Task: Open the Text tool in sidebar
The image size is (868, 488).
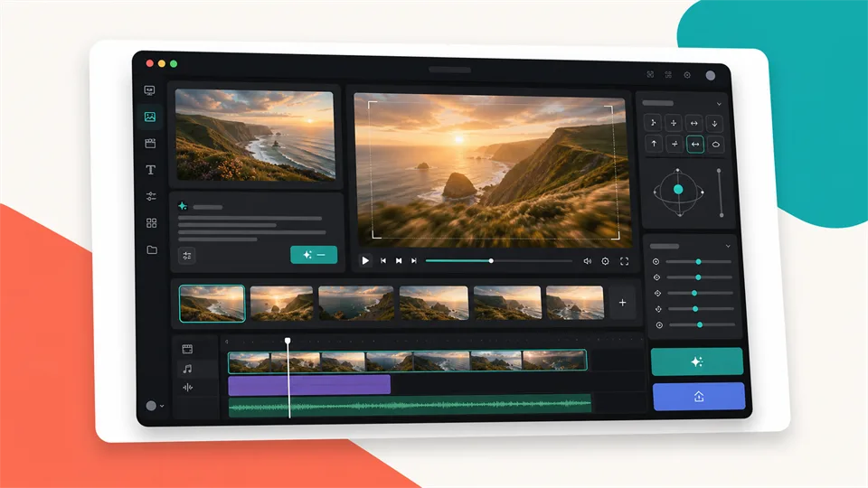Action: tap(151, 170)
